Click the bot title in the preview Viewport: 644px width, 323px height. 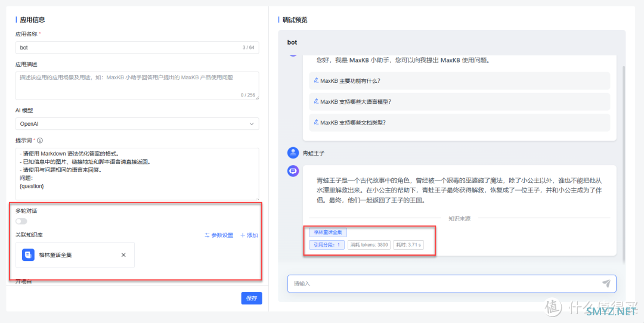(x=292, y=42)
